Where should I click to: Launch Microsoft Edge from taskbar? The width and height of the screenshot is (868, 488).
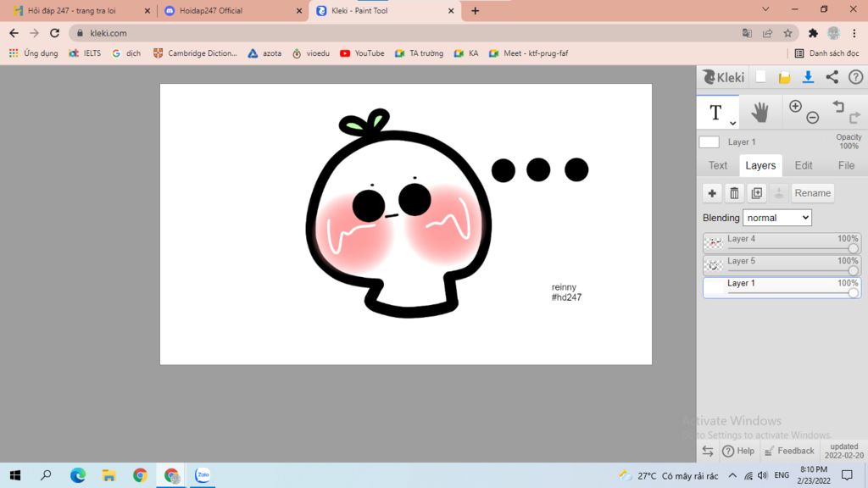(77, 474)
